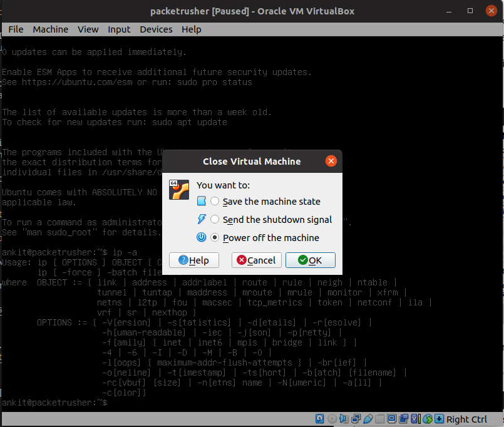Click the Help button in dialog
This screenshot has height=427, width=504.
[193, 260]
